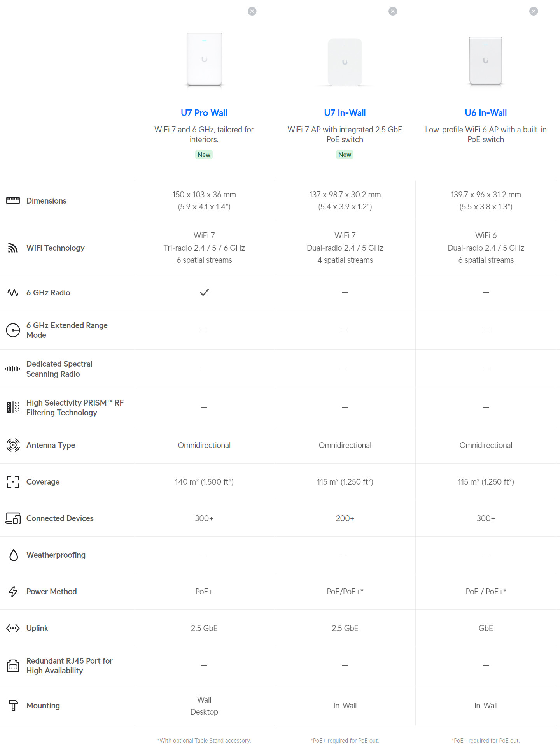Open the U6 In-Wall product link
Image resolution: width=560 pixels, height=750 pixels.
pyautogui.click(x=485, y=113)
